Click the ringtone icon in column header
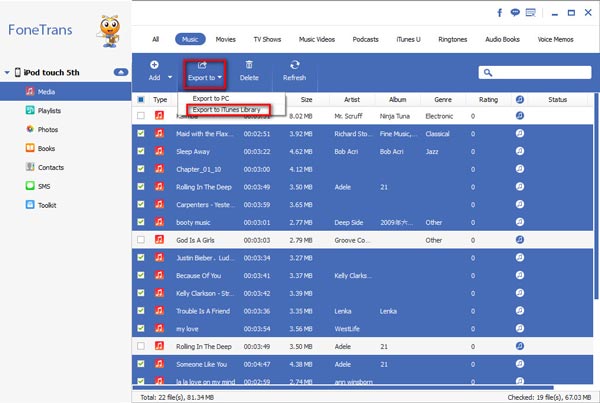The height and width of the screenshot is (403, 600). (520, 100)
